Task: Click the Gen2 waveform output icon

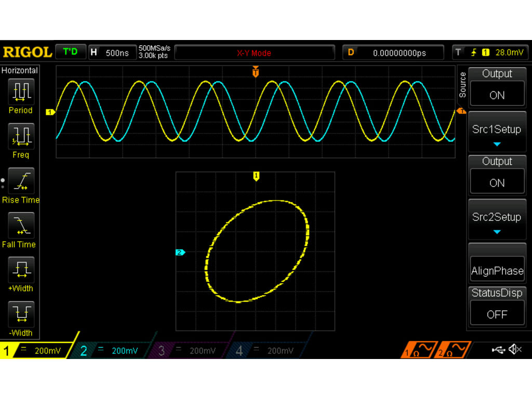Action: 455,349
